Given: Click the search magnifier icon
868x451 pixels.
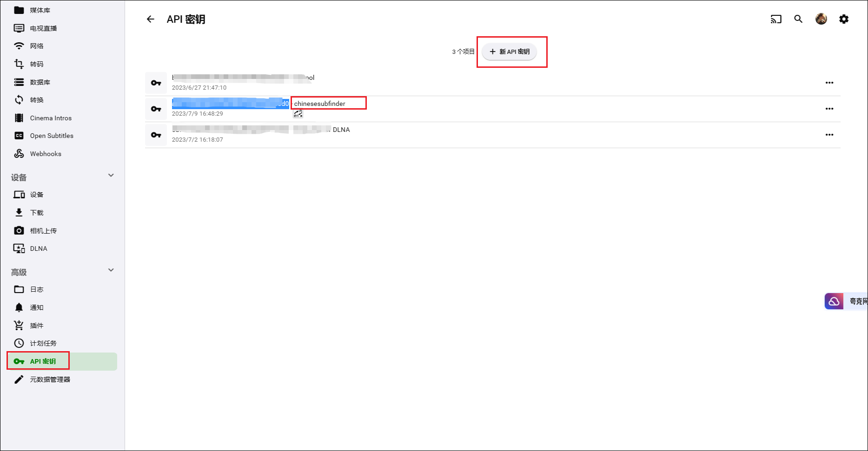Looking at the screenshot, I should 798,19.
